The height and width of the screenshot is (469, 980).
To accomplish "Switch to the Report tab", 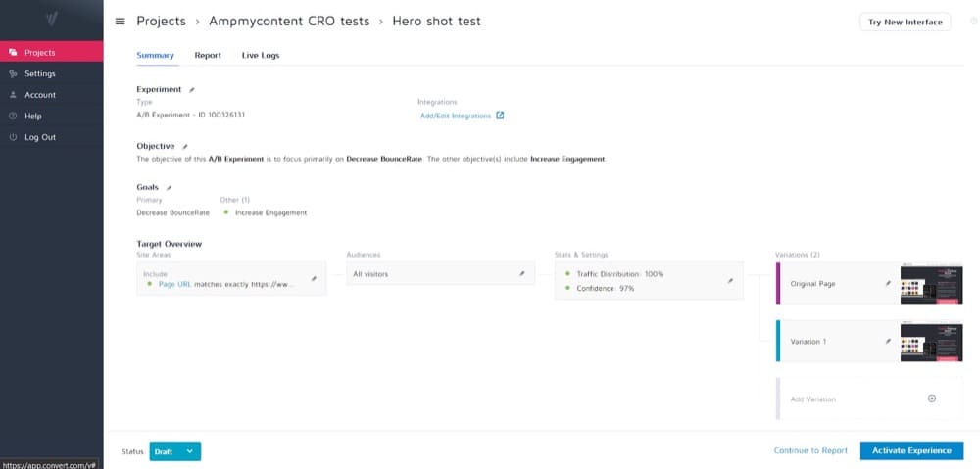I will tap(208, 56).
